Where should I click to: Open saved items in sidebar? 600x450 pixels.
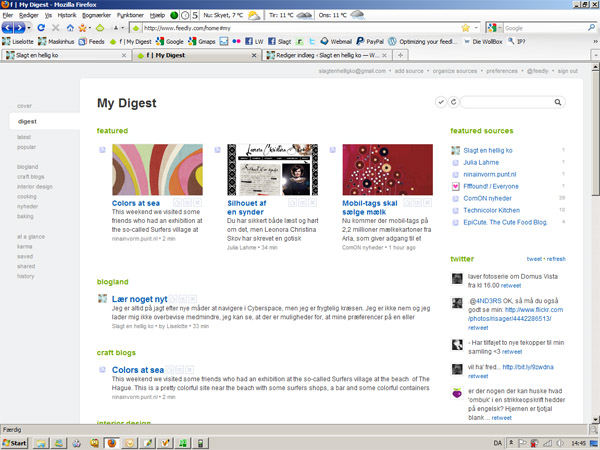tap(25, 256)
